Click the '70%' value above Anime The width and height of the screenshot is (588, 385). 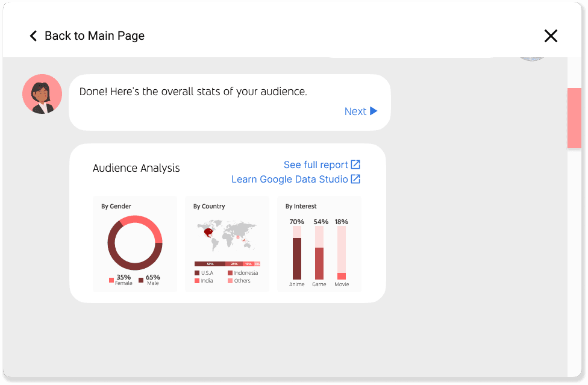coord(296,222)
